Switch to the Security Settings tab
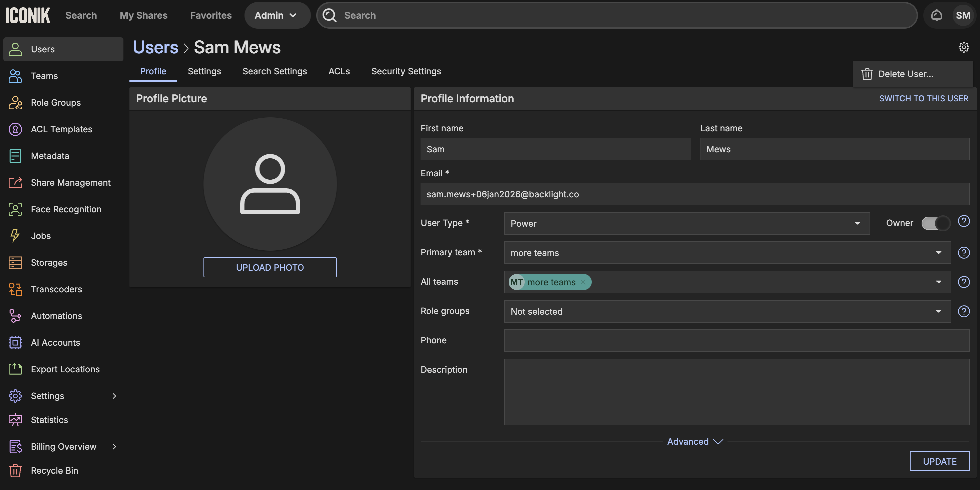 point(406,71)
